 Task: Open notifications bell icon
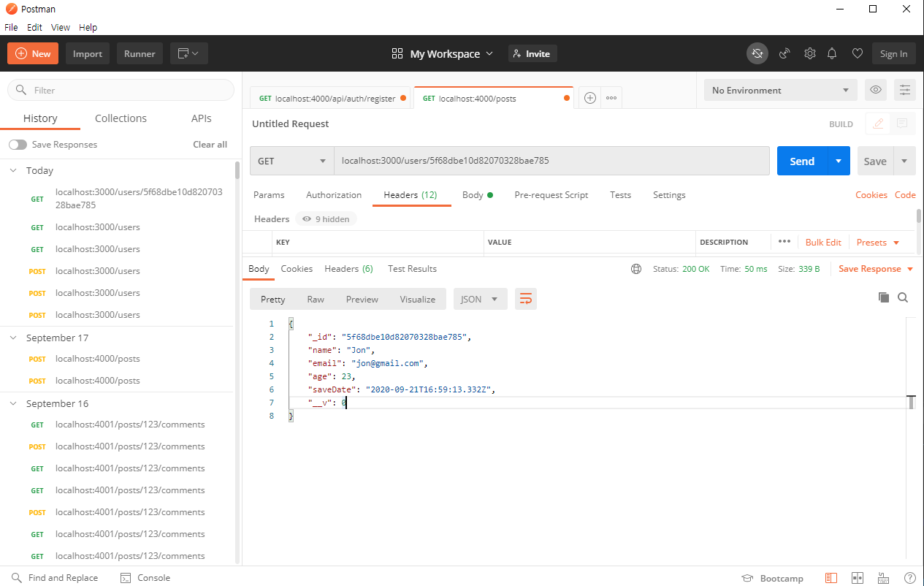click(x=832, y=53)
